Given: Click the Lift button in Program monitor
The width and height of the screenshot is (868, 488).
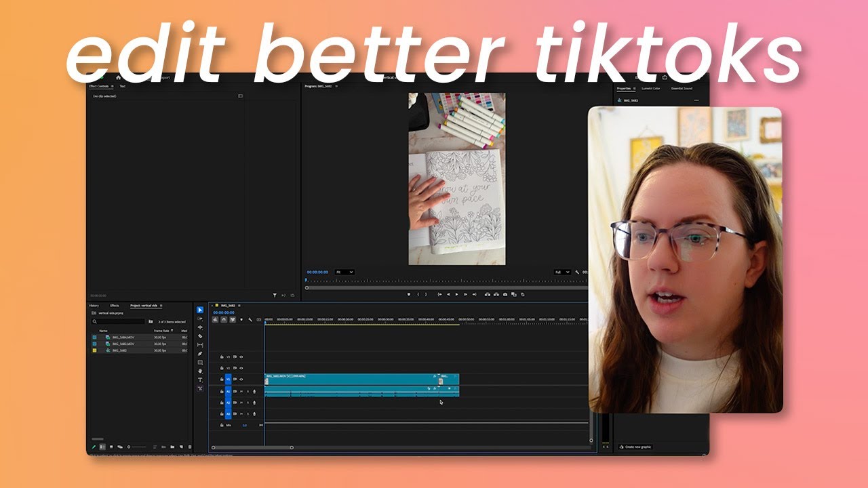Looking at the screenshot, I should [x=488, y=295].
